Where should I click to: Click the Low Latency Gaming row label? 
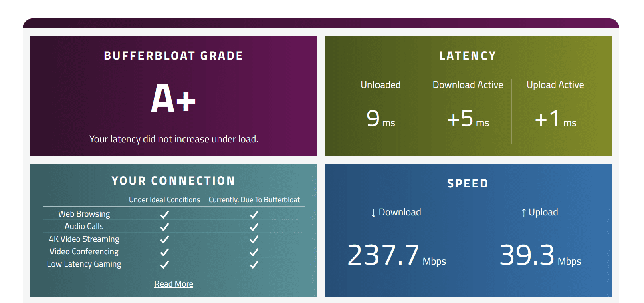point(84,264)
